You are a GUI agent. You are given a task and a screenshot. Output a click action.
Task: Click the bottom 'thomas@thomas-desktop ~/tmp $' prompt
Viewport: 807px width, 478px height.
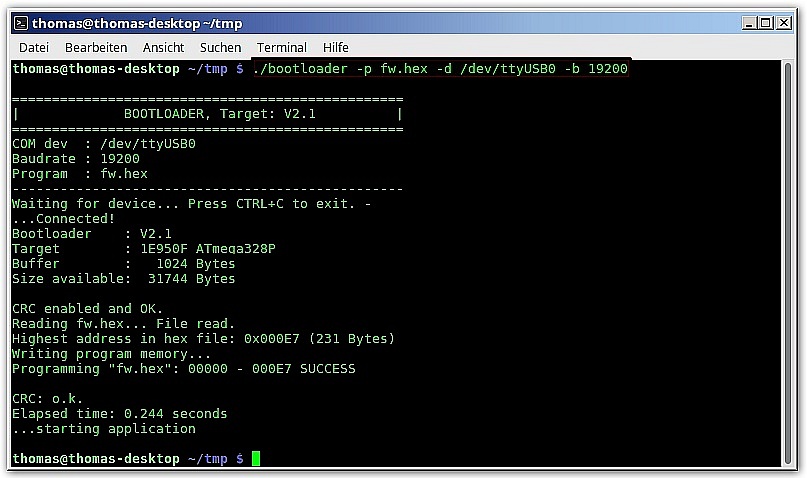pyautogui.click(x=128, y=458)
